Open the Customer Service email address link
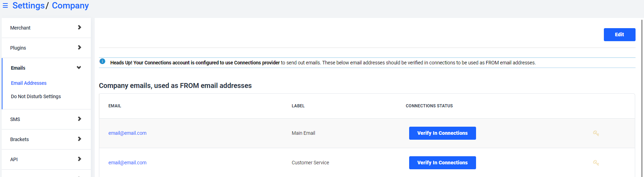The height and width of the screenshot is (177, 644). [127, 163]
